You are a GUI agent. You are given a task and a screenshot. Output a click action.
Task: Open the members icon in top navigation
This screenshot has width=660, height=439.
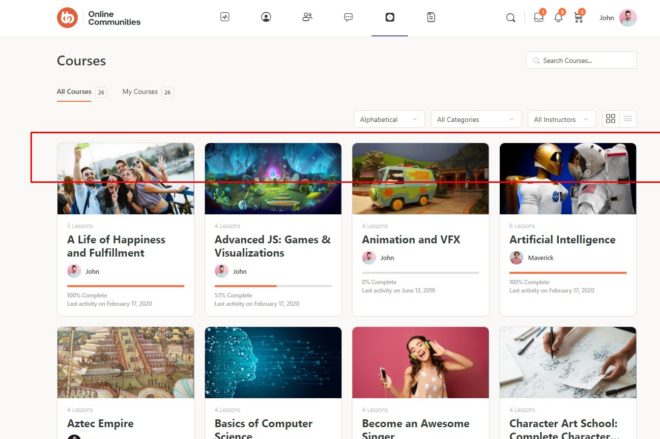[x=307, y=17]
